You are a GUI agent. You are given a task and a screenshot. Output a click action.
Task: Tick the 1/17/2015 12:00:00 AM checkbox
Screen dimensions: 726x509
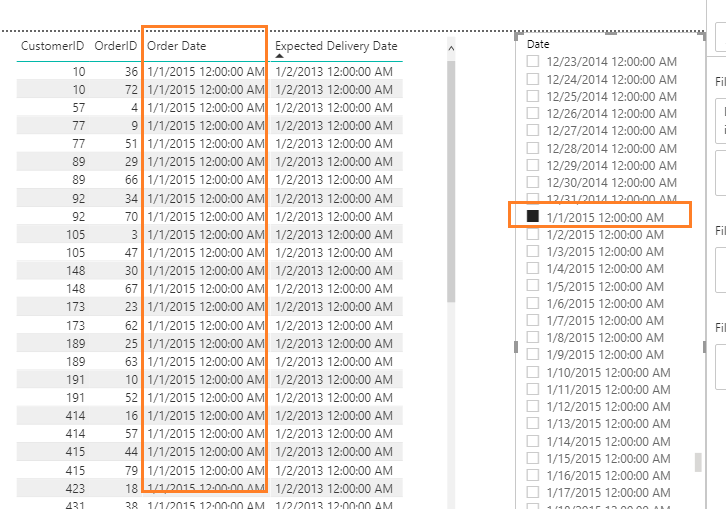coord(532,492)
